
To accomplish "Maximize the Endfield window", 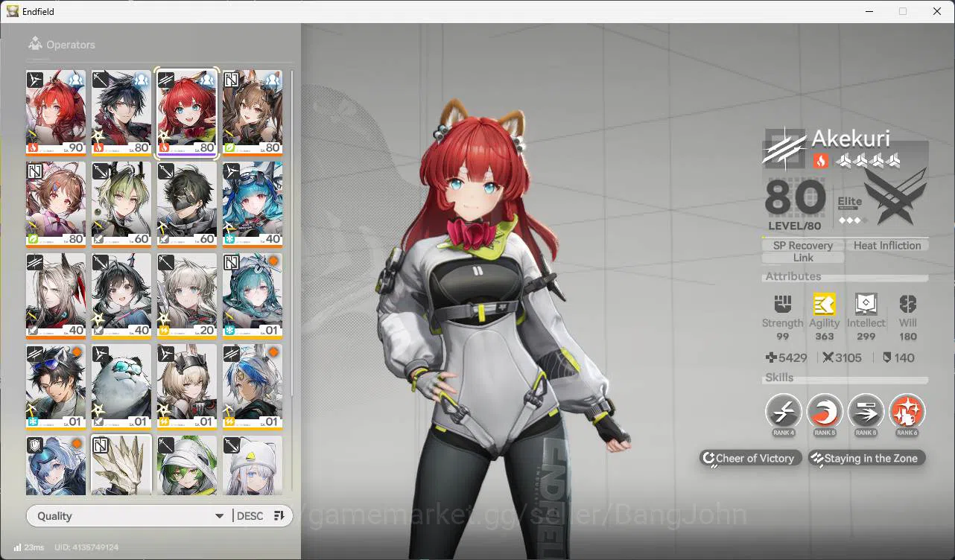I will [903, 11].
